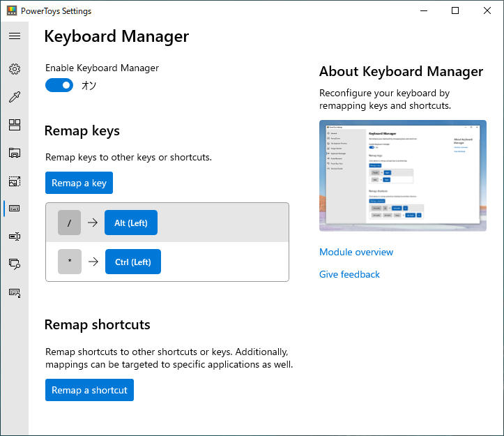Viewport: 504px width, 436px height.
Task: Maximize the PowerToys Settings window
Action: 455,10
